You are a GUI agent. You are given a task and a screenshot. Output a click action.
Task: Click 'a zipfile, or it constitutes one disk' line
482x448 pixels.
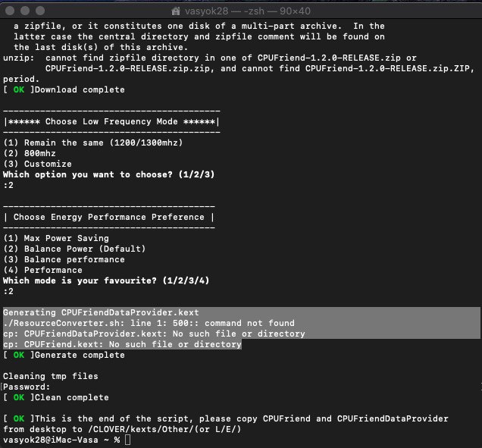[x=199, y=26]
